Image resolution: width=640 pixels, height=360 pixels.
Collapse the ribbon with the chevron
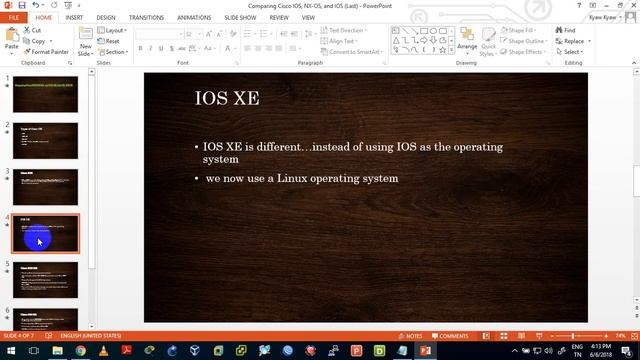pos(634,63)
